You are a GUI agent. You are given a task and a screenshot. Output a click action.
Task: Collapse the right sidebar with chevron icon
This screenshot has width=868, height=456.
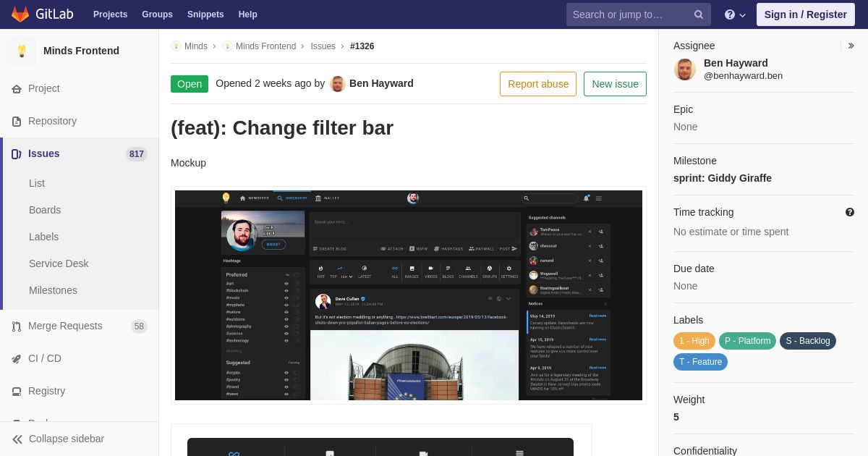pyautogui.click(x=851, y=46)
